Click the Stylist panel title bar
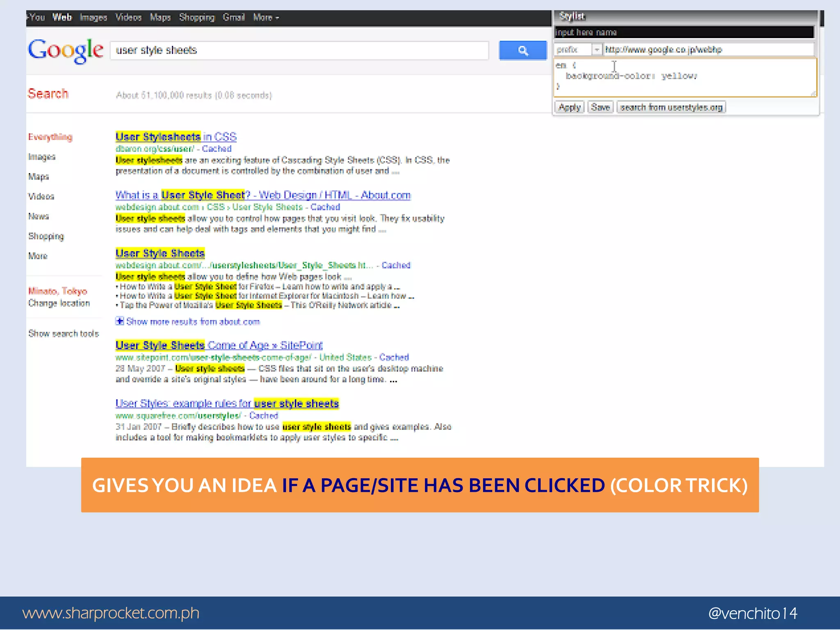The height and width of the screenshot is (630, 840). [x=685, y=17]
